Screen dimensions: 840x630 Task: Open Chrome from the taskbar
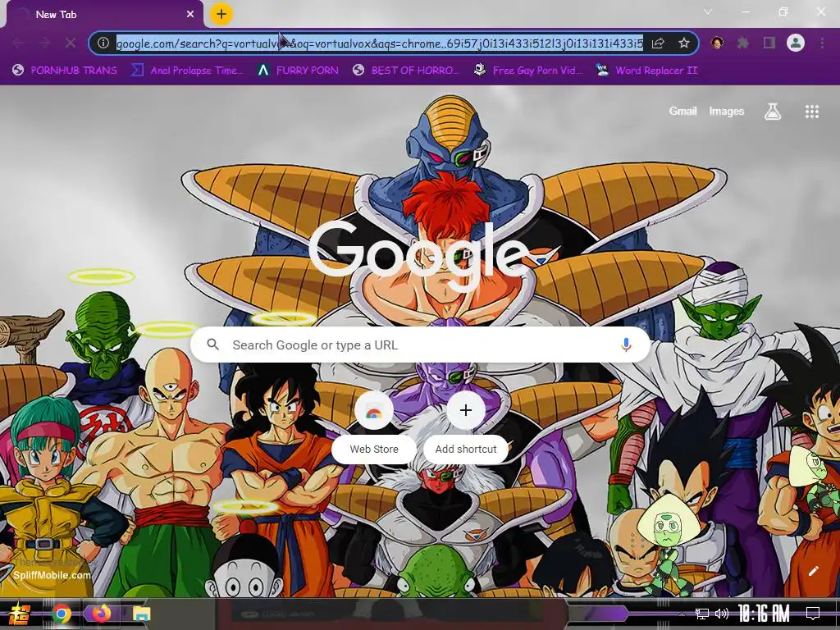point(62,614)
